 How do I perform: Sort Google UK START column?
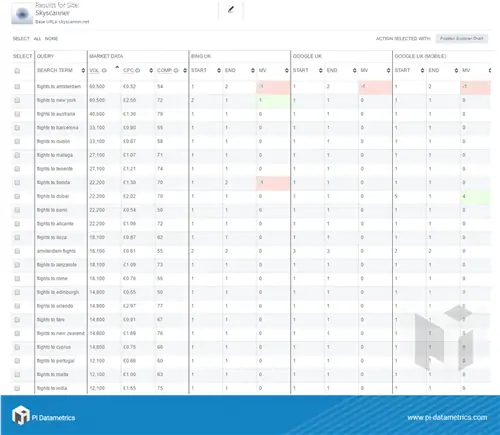click(x=321, y=70)
